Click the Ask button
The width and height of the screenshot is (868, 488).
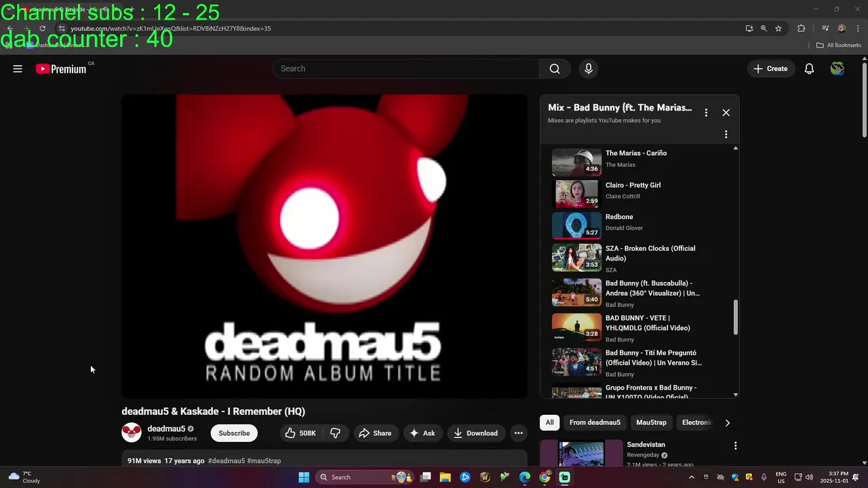[x=422, y=433]
